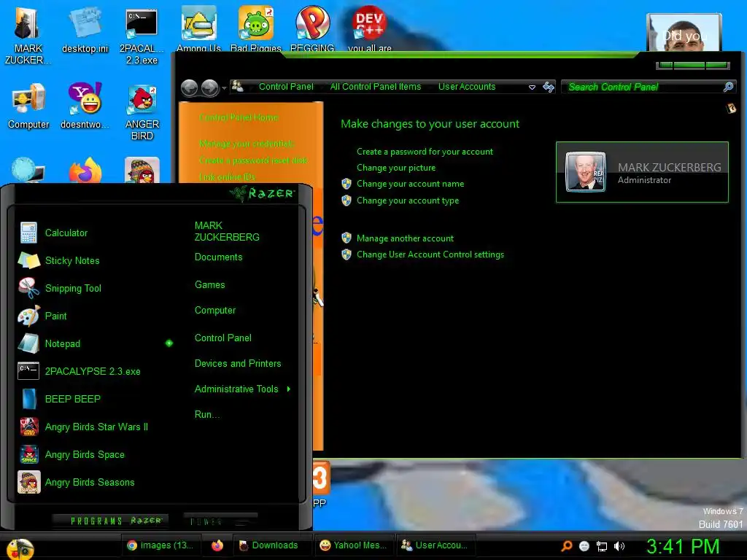
Task: Click the start orb button
Action: 20,549
